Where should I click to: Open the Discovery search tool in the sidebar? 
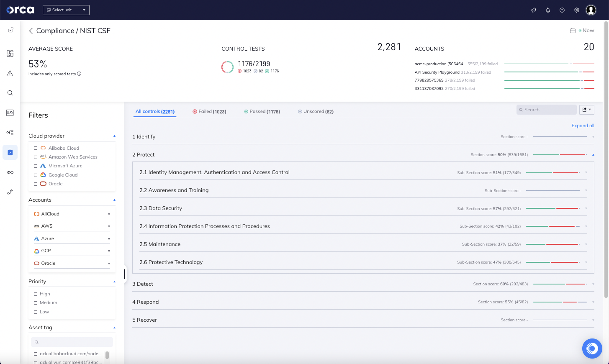(x=10, y=92)
